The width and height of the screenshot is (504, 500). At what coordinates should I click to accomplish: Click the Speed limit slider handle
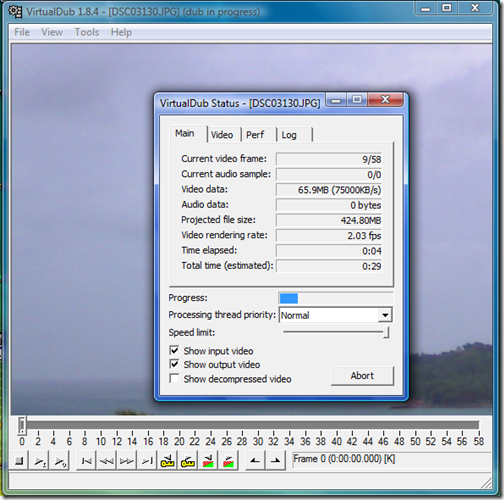(386, 332)
